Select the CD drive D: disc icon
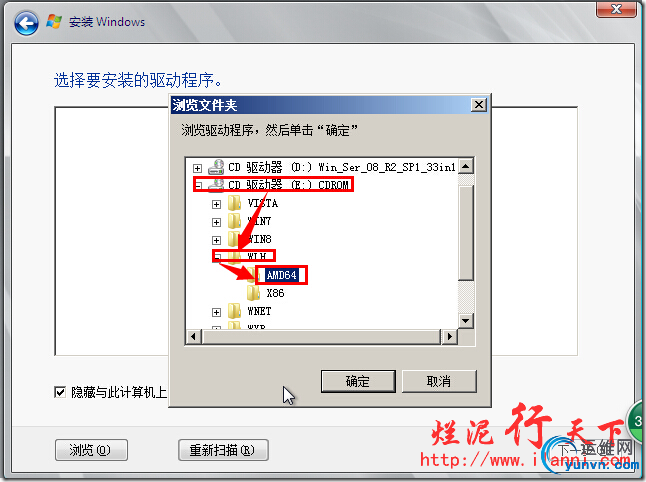Viewport: 646px width, 482px height. tap(216, 167)
